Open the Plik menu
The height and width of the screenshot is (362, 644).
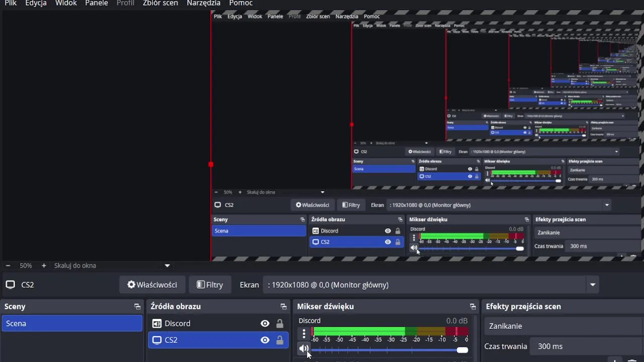click(11, 3)
